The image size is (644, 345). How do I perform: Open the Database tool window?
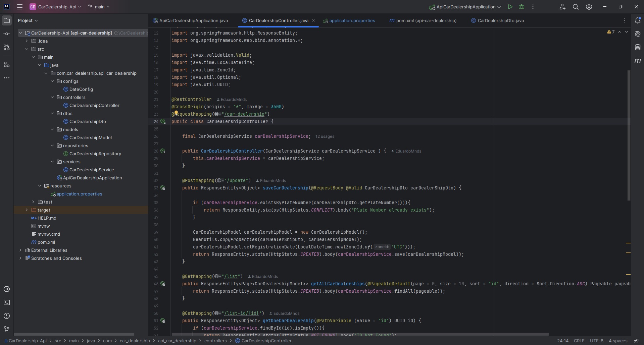click(x=638, y=47)
